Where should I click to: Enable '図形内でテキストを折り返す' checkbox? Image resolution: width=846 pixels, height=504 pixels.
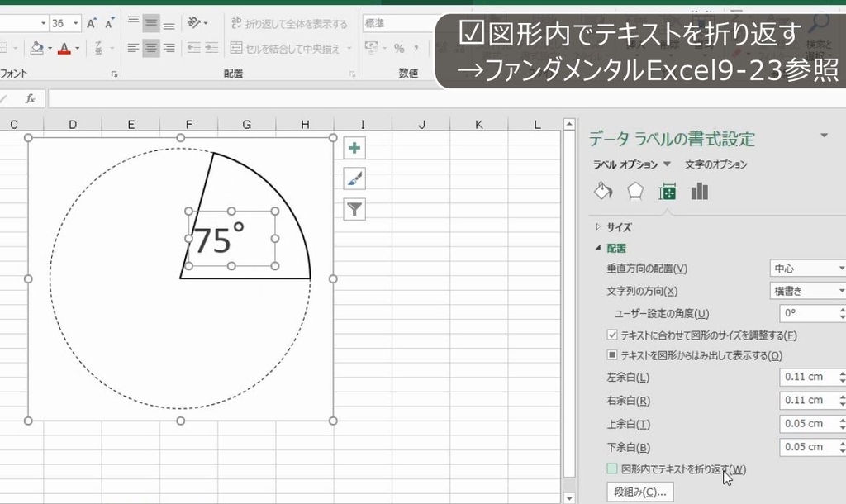coord(612,469)
